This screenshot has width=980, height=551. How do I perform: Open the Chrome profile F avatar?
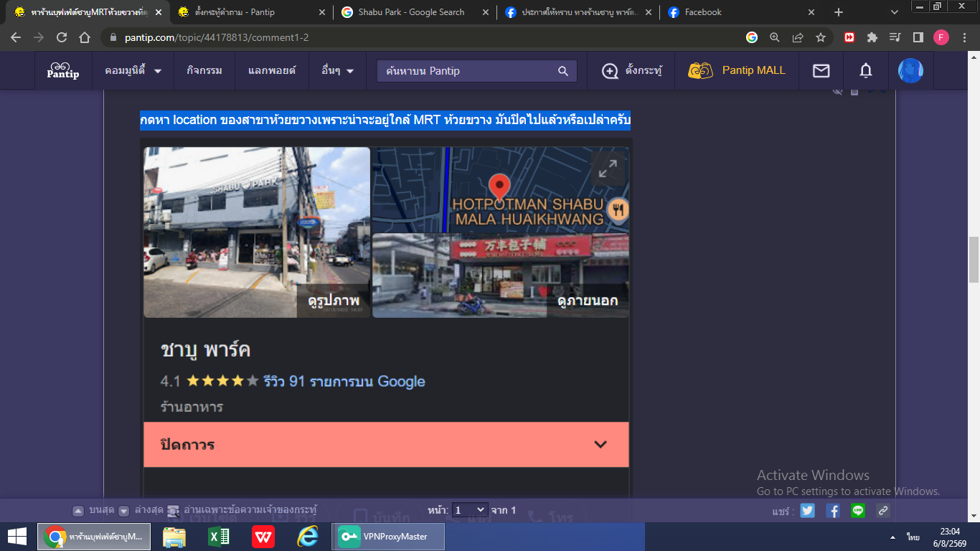tap(941, 37)
